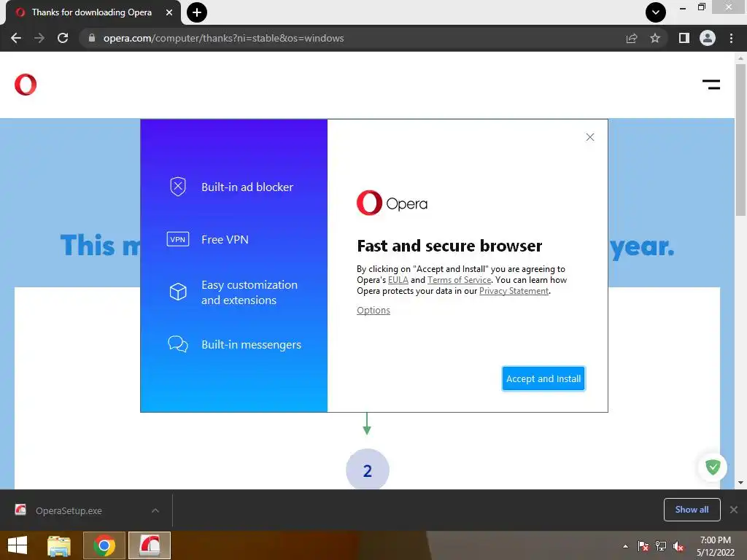
Task: Open the Chrome profile avatar
Action: [708, 38]
